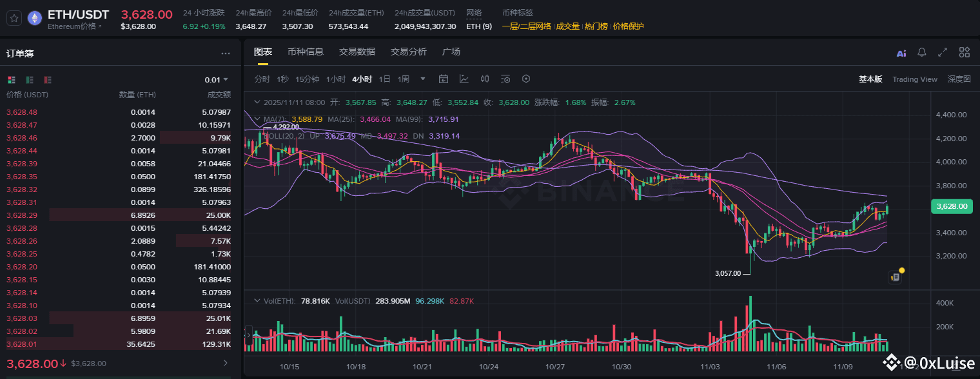Add ETH/USDT to favorites with the star

[13, 17]
